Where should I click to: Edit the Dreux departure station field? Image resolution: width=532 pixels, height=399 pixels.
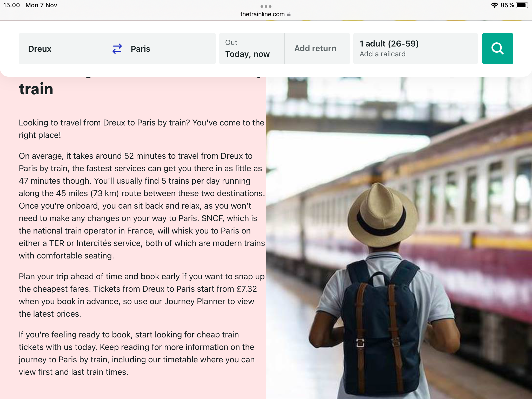pos(62,49)
